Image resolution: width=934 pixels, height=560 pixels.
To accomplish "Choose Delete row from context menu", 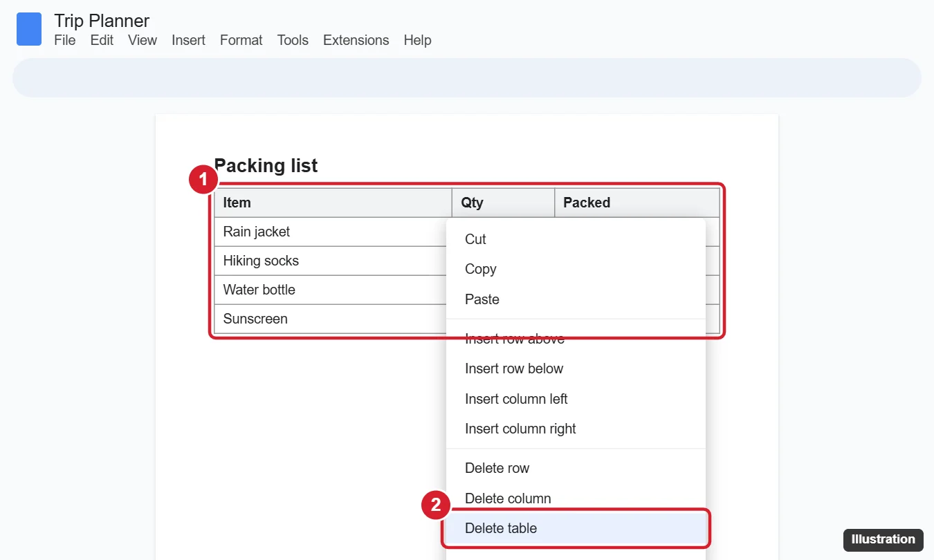I will [x=576, y=468].
